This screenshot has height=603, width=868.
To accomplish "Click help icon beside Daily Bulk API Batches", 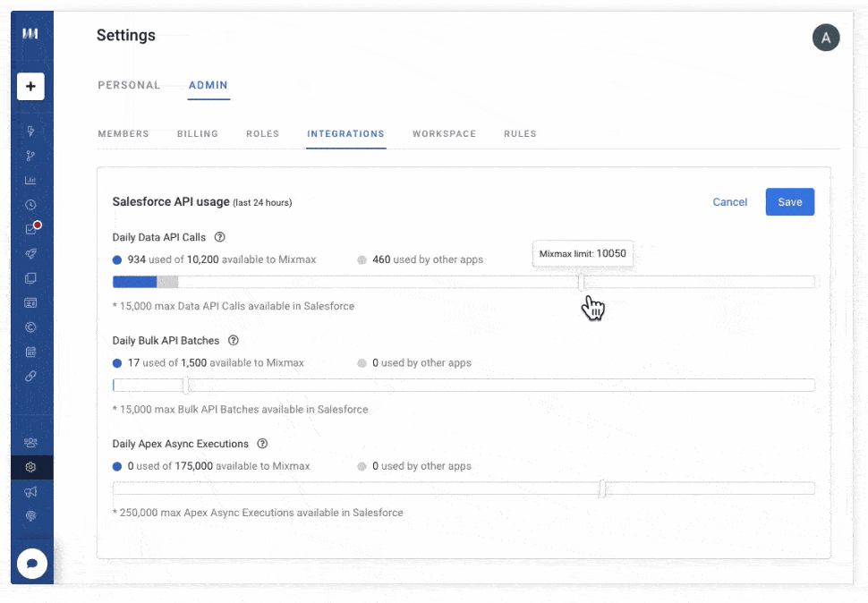I will (x=234, y=340).
